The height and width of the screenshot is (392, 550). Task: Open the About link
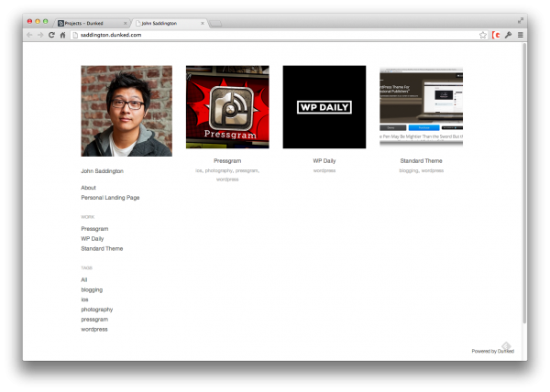(x=88, y=188)
